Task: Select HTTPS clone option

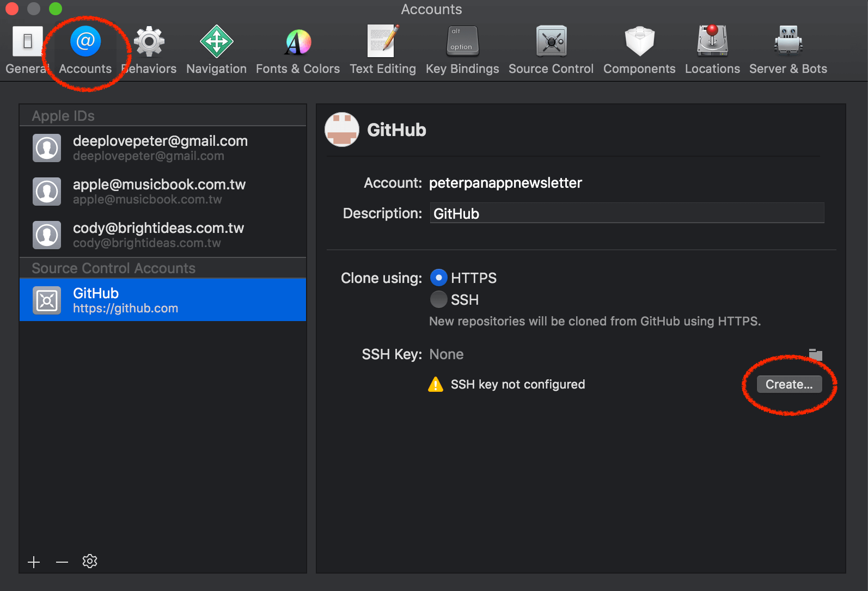Action: (x=439, y=278)
